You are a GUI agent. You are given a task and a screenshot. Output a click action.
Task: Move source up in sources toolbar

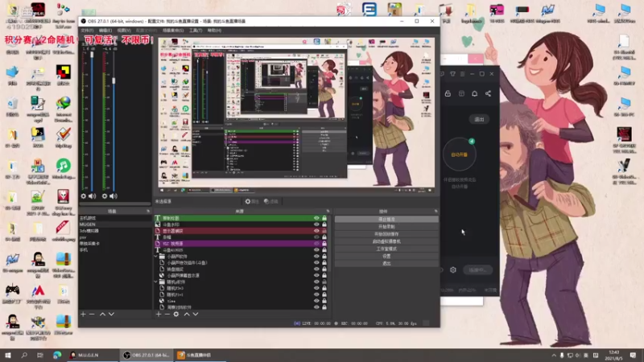pyautogui.click(x=187, y=314)
